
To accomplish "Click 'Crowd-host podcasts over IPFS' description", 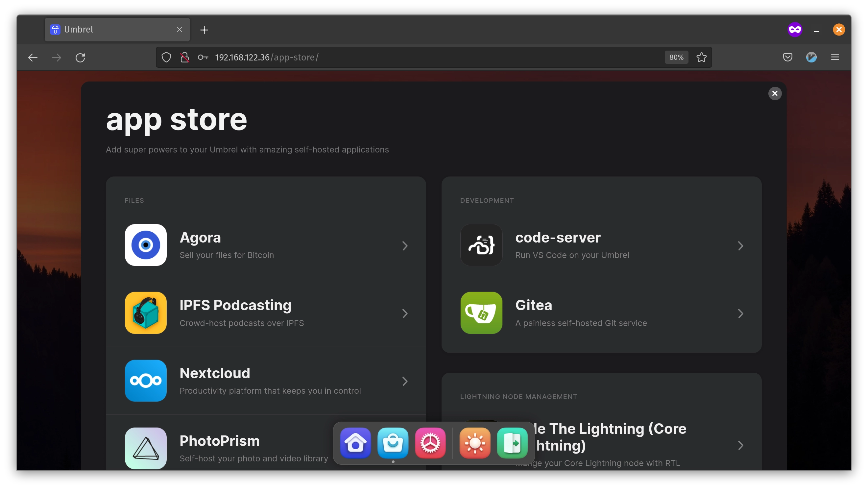I will pos(242,323).
